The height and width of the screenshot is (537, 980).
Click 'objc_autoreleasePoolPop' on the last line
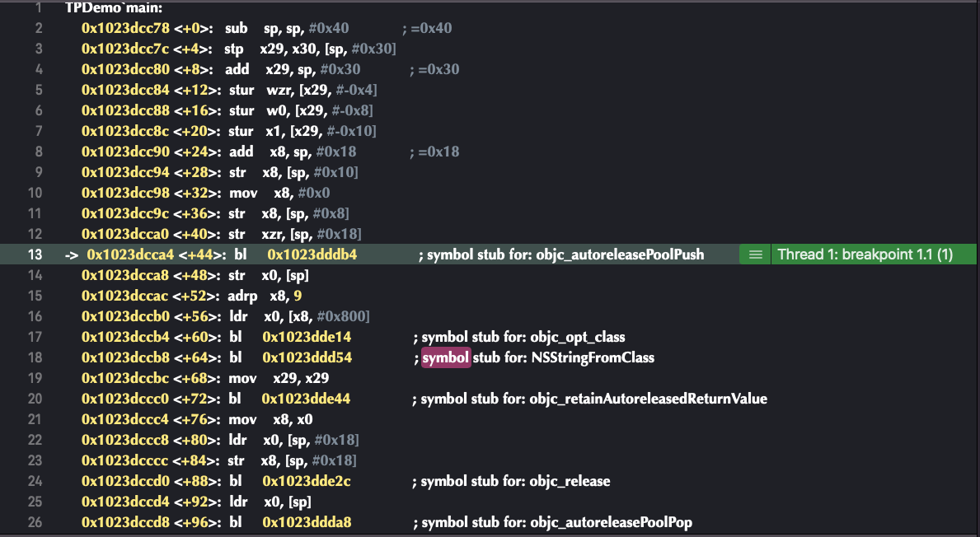tap(612, 523)
